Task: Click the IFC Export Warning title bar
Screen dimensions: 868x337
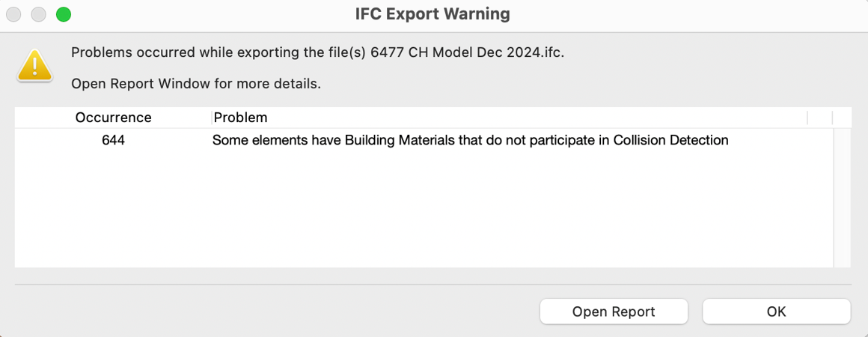Action: [433, 14]
